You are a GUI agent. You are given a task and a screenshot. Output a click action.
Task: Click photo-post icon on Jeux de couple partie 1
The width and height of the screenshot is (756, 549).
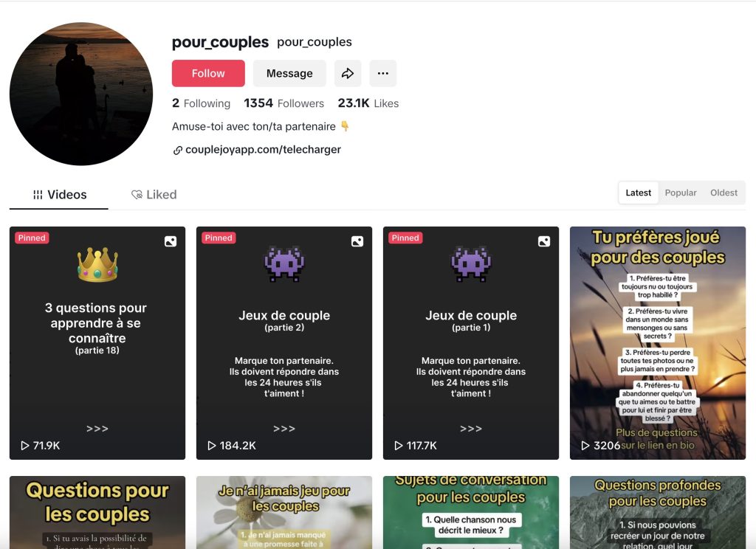coord(544,241)
